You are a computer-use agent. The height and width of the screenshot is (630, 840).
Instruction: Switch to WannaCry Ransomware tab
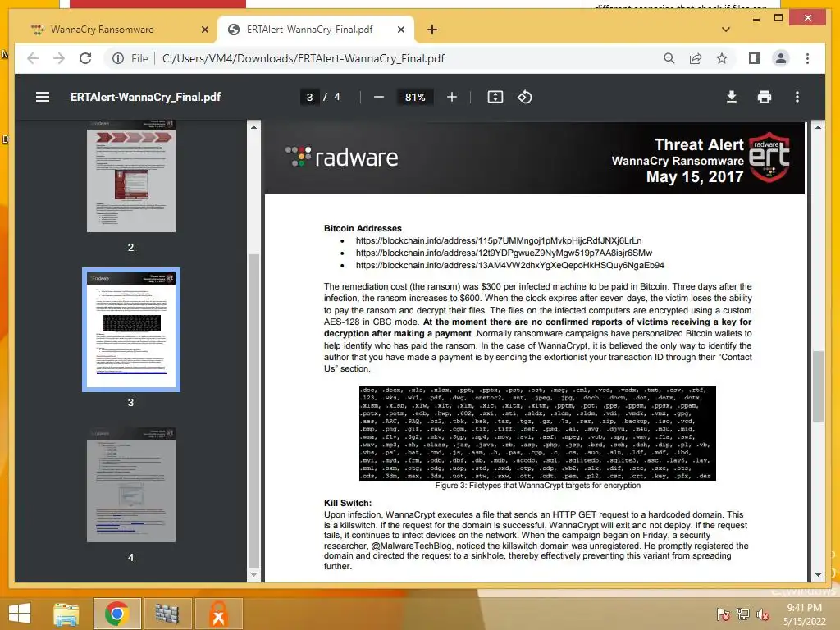tap(102, 30)
